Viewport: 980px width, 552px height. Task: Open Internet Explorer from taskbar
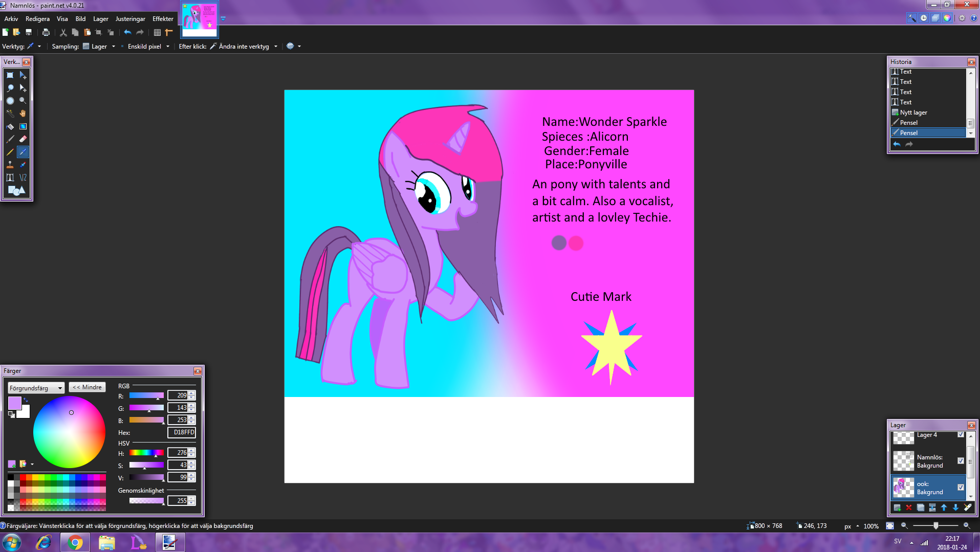[43, 542]
